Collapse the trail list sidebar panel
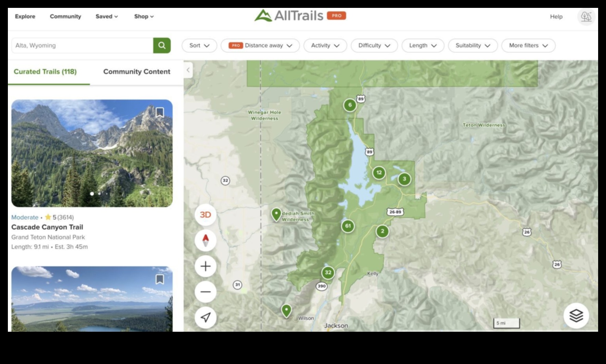The width and height of the screenshot is (606, 364). click(x=188, y=70)
